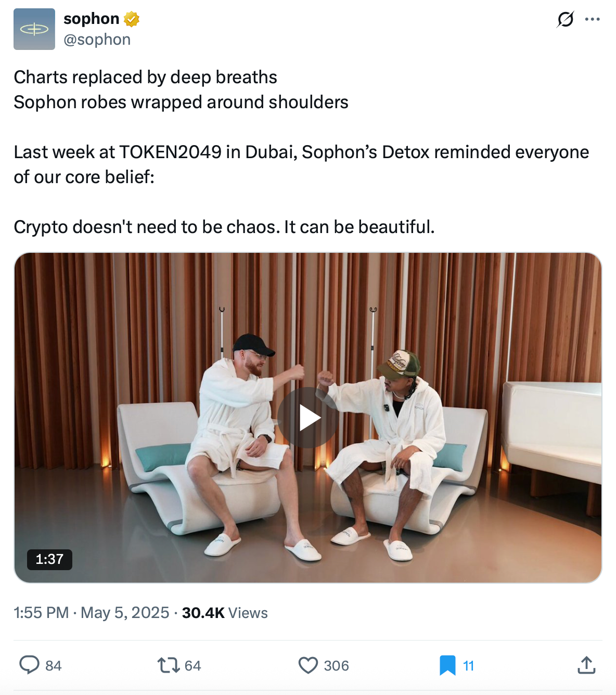The height and width of the screenshot is (695, 616).
Task: Click the reply speech bubble icon
Action: [29, 665]
